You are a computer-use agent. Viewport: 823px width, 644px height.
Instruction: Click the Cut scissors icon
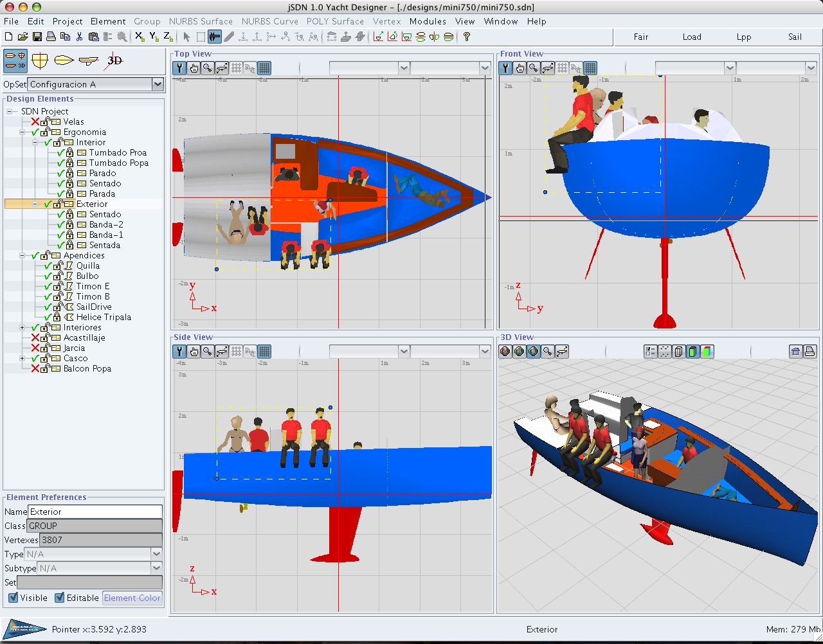[79, 37]
